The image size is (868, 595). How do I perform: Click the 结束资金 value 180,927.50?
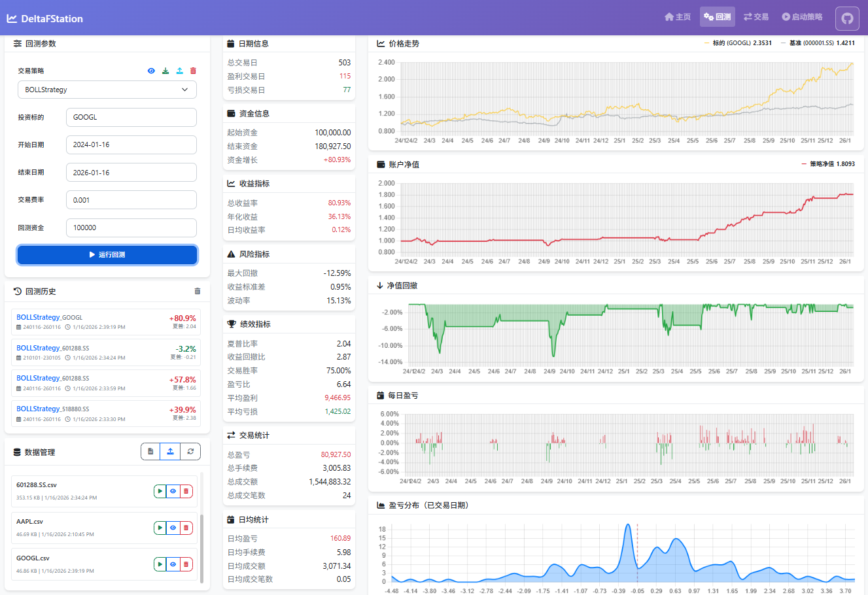click(333, 146)
